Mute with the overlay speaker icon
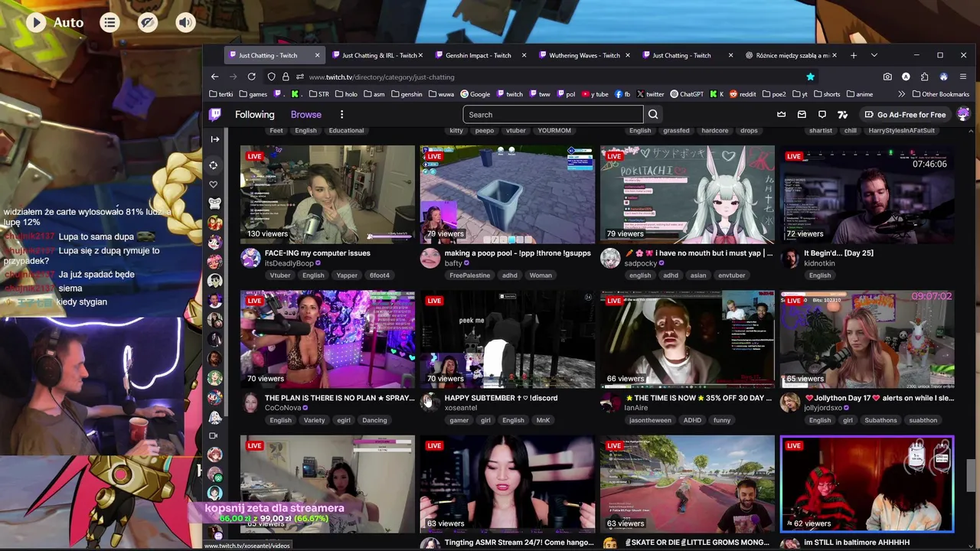 [x=185, y=22]
